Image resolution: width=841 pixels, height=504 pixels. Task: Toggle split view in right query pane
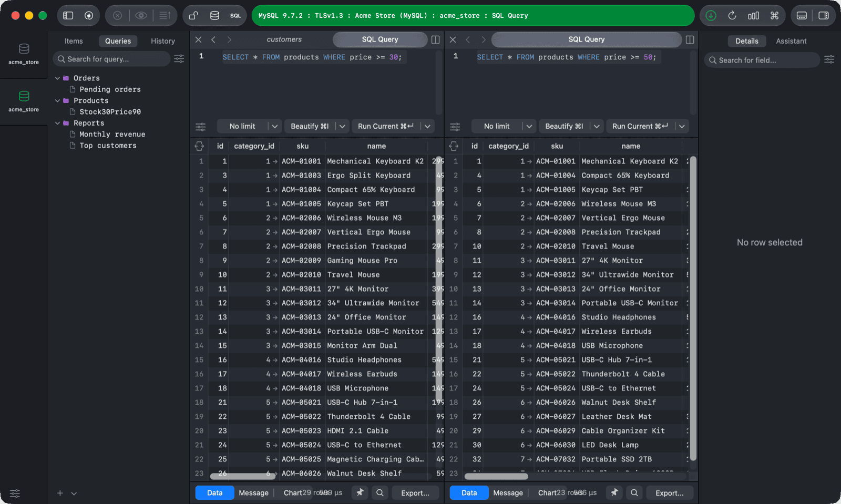690,39
